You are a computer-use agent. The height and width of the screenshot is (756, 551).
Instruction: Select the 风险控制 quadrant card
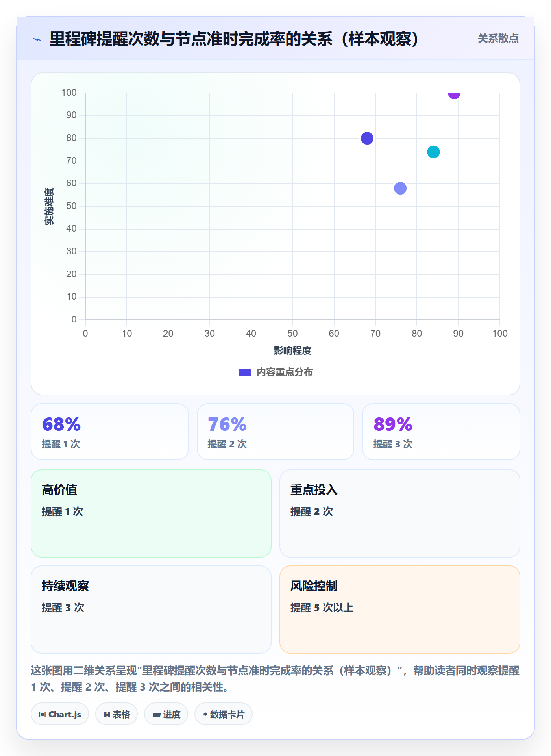pyautogui.click(x=400, y=610)
